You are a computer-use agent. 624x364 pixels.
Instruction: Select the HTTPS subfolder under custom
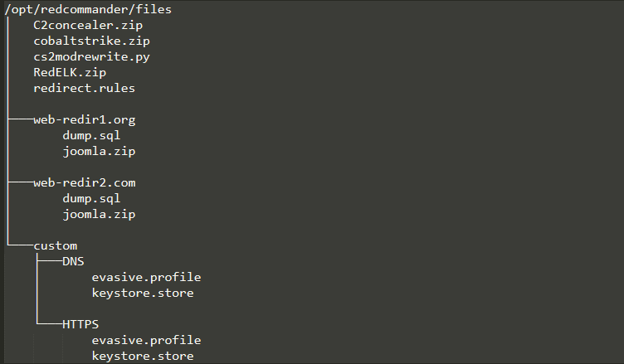coord(80,324)
